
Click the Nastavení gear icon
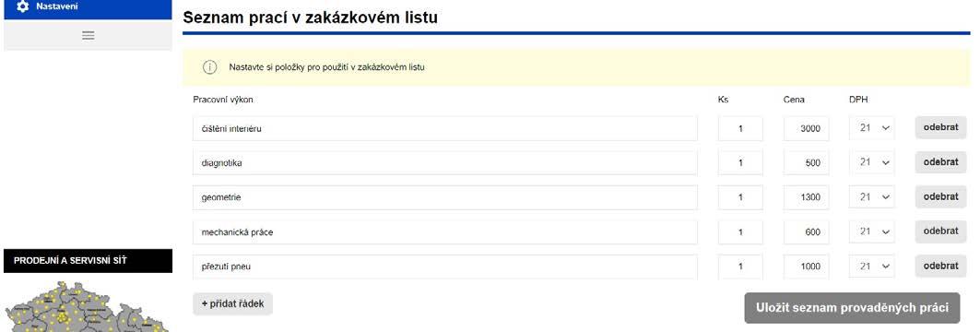pyautogui.click(x=23, y=6)
